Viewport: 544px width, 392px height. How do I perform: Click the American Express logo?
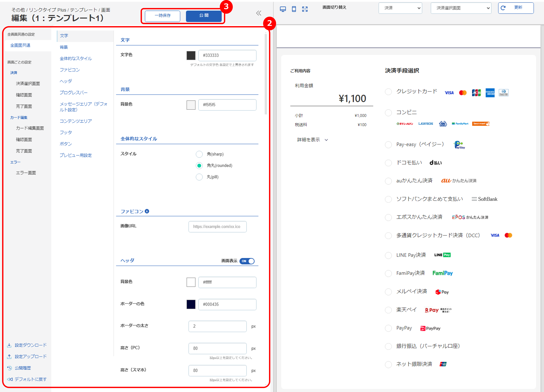(x=490, y=93)
